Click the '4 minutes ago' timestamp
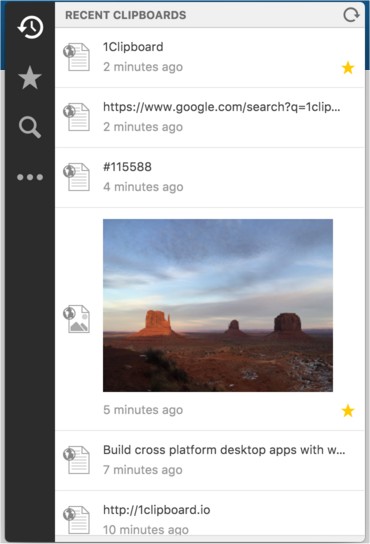 [x=143, y=187]
